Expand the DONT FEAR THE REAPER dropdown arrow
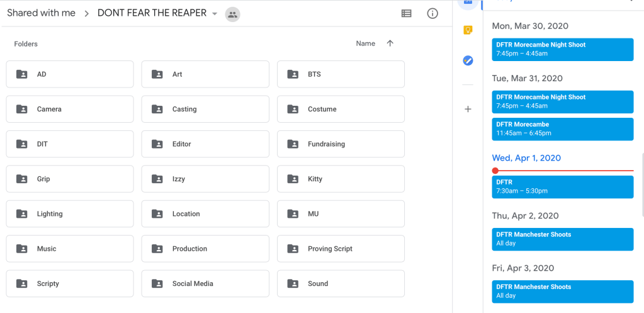The image size is (644, 313). (x=215, y=14)
